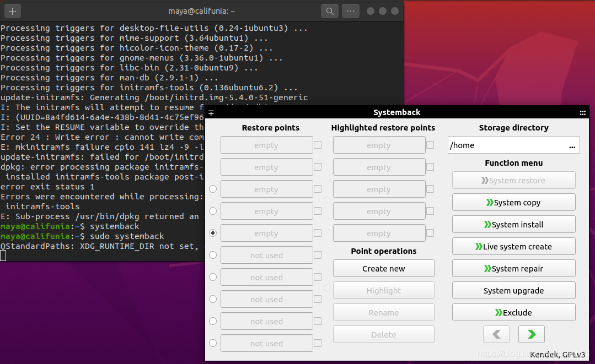Tick the fifth highlighted restore point checkbox
Viewport: 595px width, 364px height.
coord(430,233)
